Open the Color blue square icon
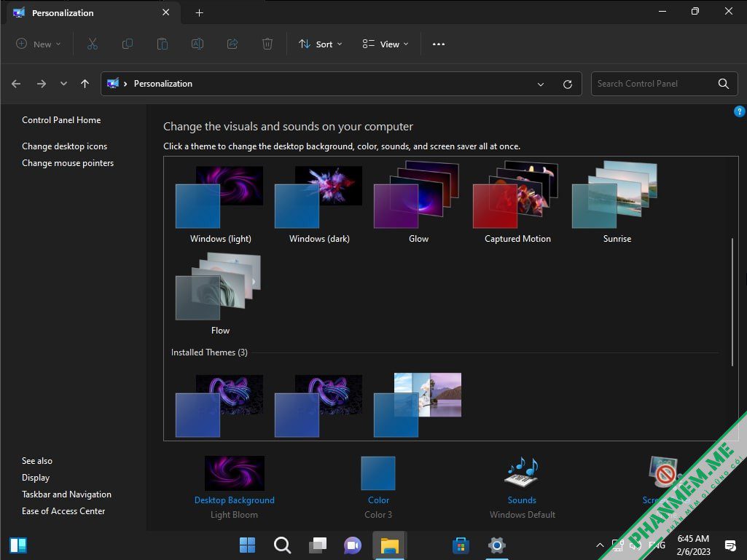This screenshot has width=747, height=560. click(378, 473)
